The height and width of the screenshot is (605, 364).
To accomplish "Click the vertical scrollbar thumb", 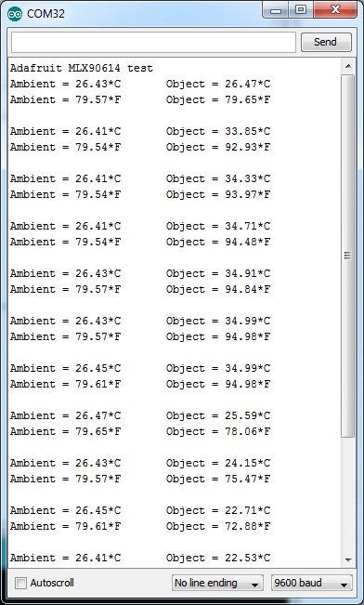I will (x=348, y=256).
